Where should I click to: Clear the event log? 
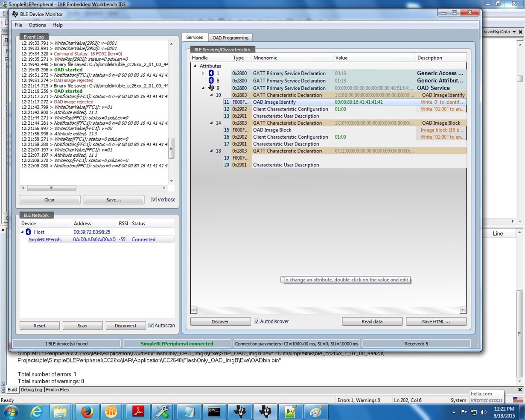(50, 200)
